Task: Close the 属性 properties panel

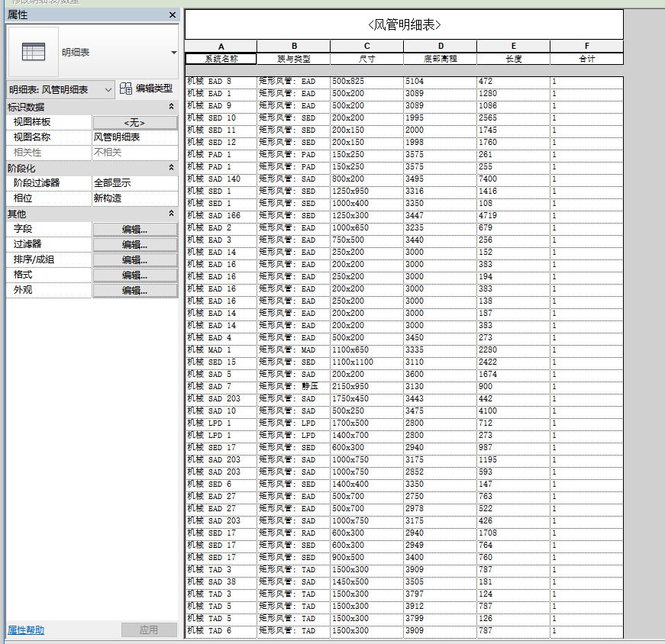Action: point(173,14)
